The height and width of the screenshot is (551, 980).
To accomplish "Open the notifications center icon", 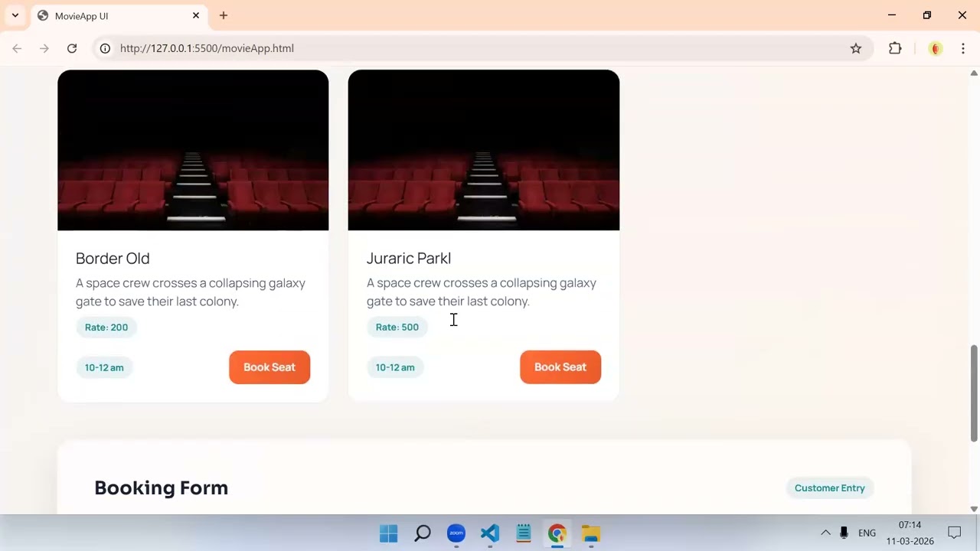I will pyautogui.click(x=955, y=533).
